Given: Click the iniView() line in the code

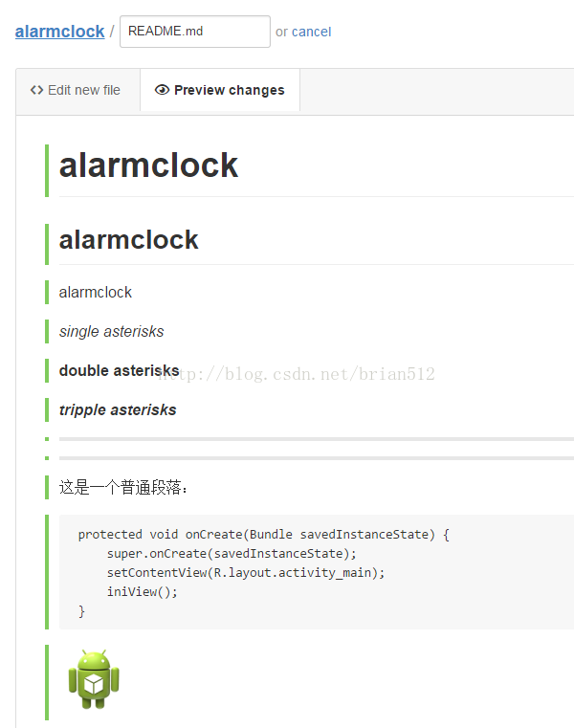Looking at the screenshot, I should (x=143, y=591).
